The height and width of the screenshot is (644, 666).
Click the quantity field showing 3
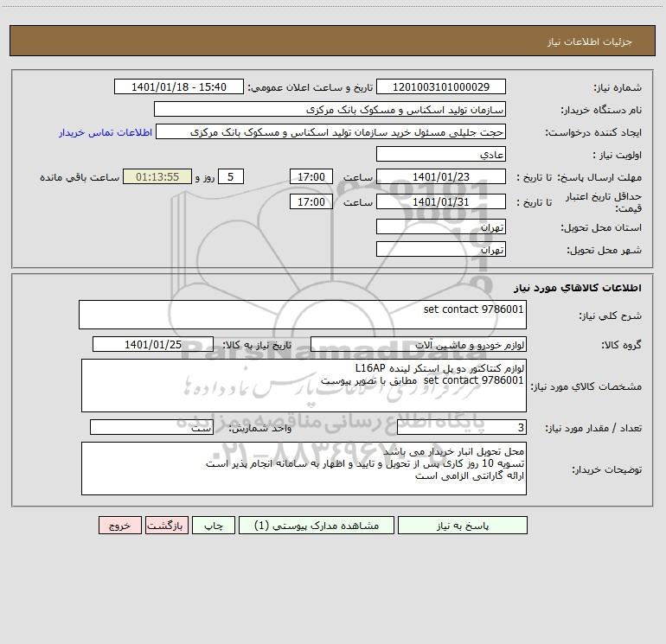(462, 428)
